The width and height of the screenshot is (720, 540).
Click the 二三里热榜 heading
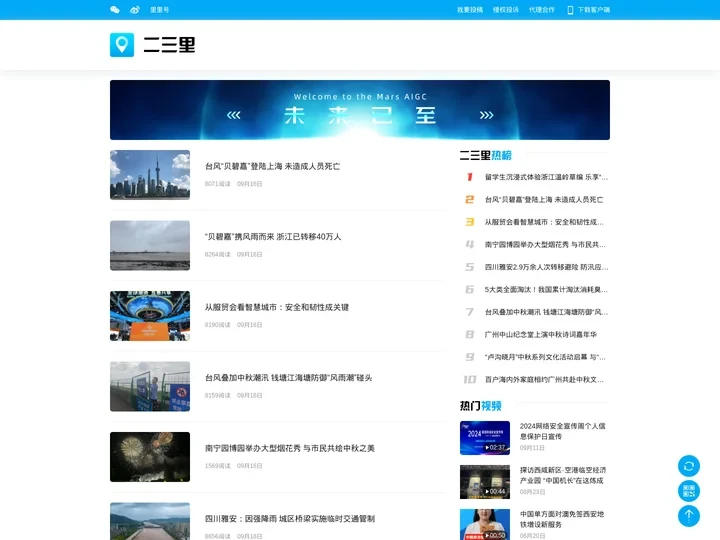point(485,155)
